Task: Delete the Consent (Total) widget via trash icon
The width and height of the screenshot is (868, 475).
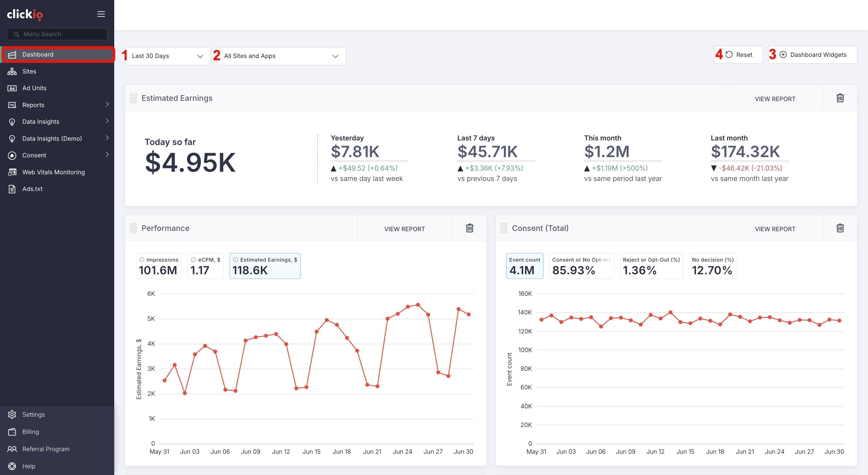Action: point(840,228)
